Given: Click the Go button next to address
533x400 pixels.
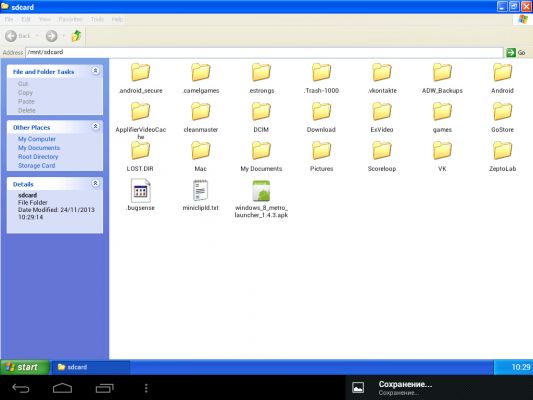Looking at the screenshot, I should (x=516, y=52).
